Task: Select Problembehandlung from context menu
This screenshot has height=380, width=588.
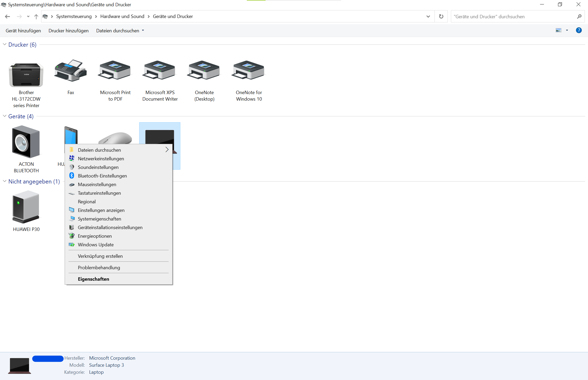Action: tap(99, 268)
